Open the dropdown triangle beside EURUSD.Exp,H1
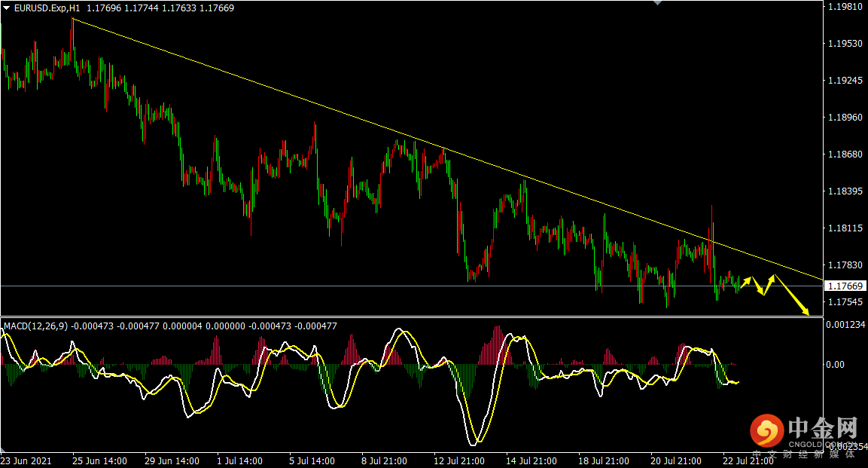 (x=7, y=8)
